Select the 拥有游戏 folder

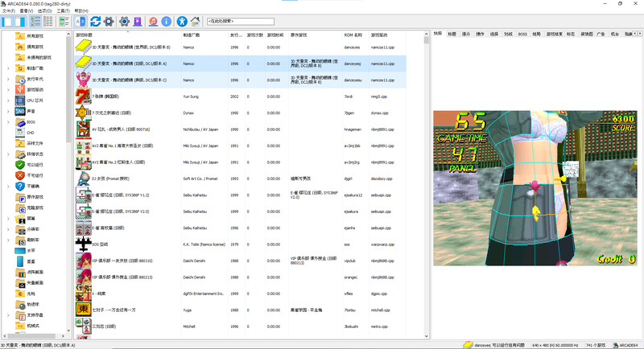pos(35,47)
